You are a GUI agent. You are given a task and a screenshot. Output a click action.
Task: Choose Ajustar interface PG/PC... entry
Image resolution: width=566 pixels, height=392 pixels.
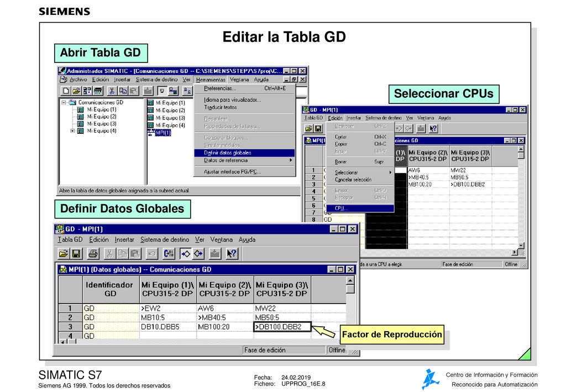(244, 172)
